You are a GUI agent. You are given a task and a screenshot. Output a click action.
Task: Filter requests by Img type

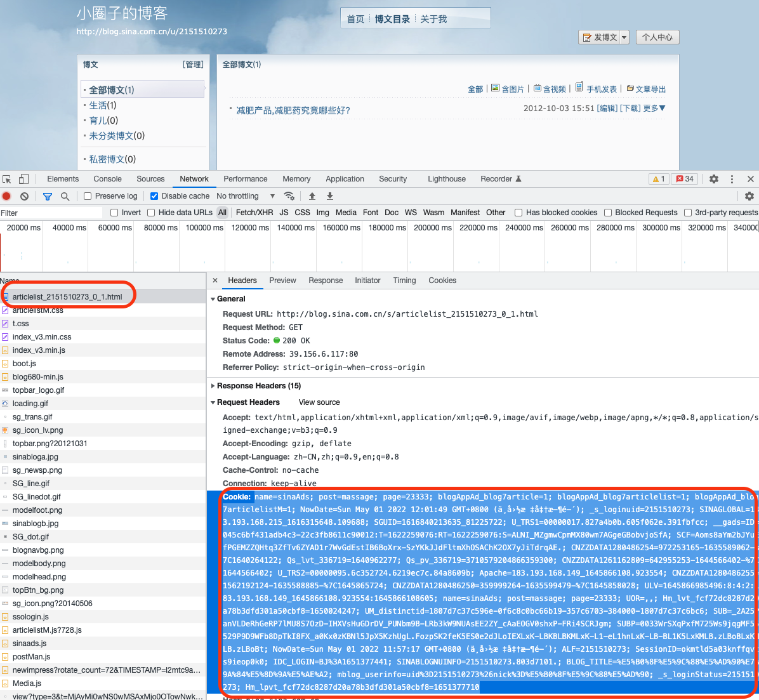323,213
